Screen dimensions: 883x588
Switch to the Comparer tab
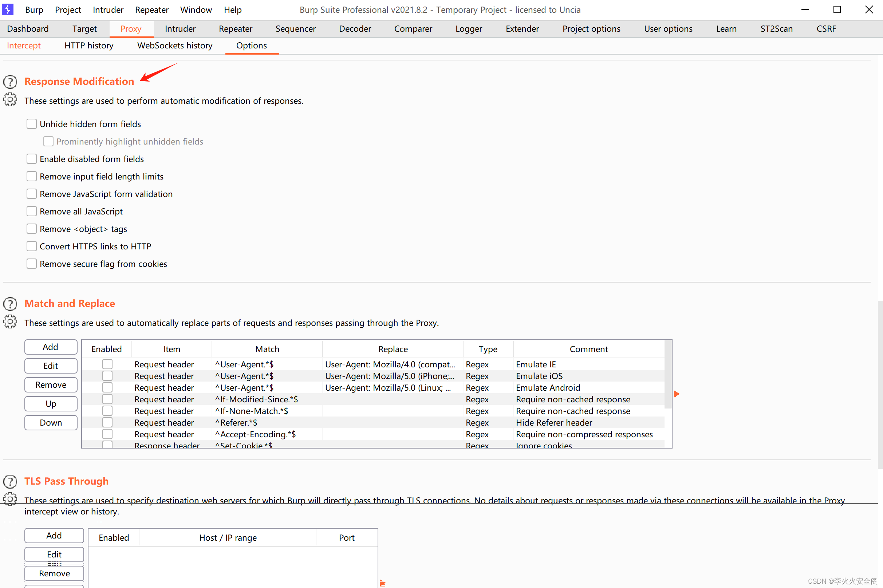point(413,29)
